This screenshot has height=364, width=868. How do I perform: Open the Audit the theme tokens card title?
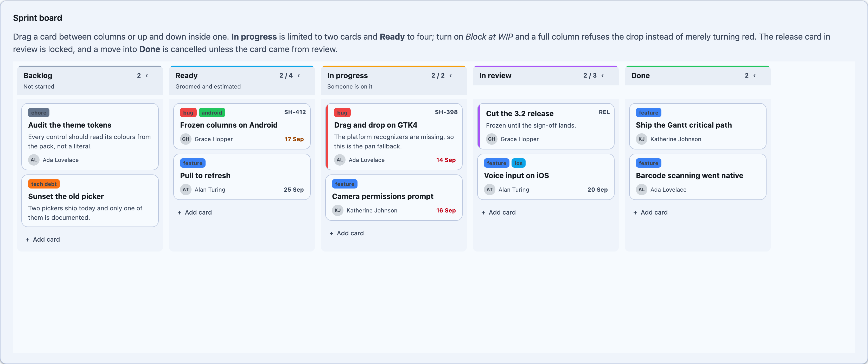pyautogui.click(x=70, y=125)
